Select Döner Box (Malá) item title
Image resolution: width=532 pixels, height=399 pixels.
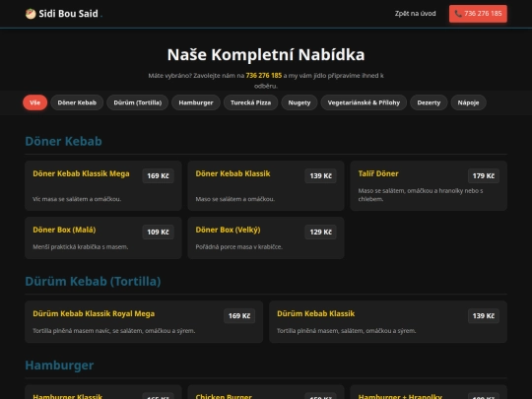pyautogui.click(x=64, y=230)
